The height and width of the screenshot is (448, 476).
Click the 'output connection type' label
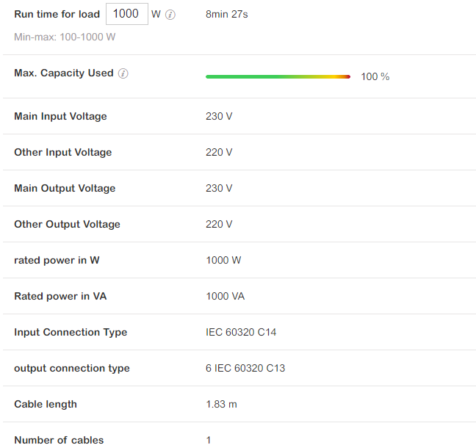[72, 368]
